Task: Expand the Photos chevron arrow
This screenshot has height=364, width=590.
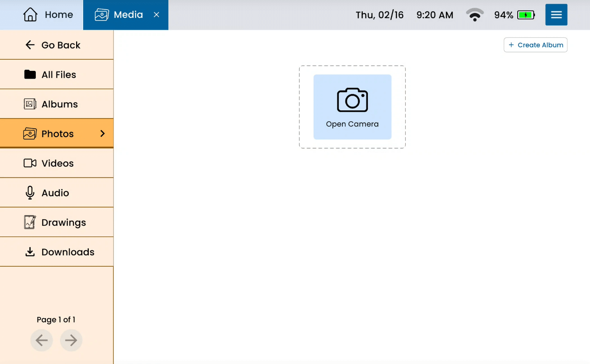Action: point(103,134)
